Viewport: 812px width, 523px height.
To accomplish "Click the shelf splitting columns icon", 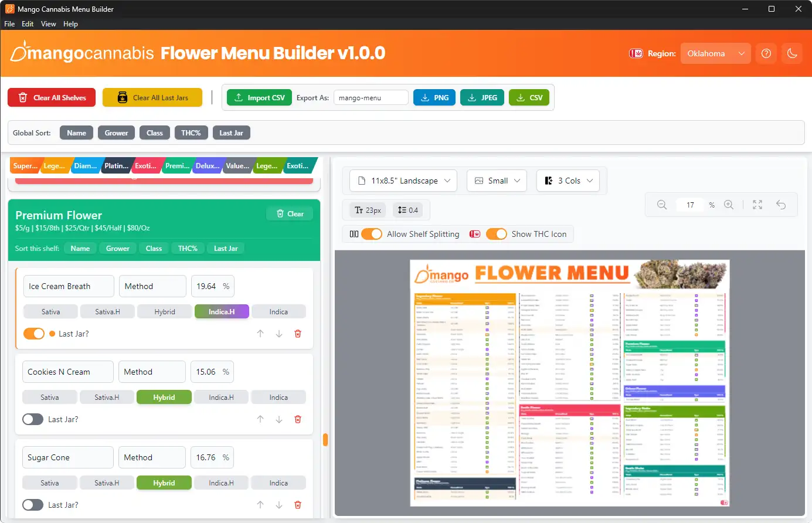I will point(354,234).
